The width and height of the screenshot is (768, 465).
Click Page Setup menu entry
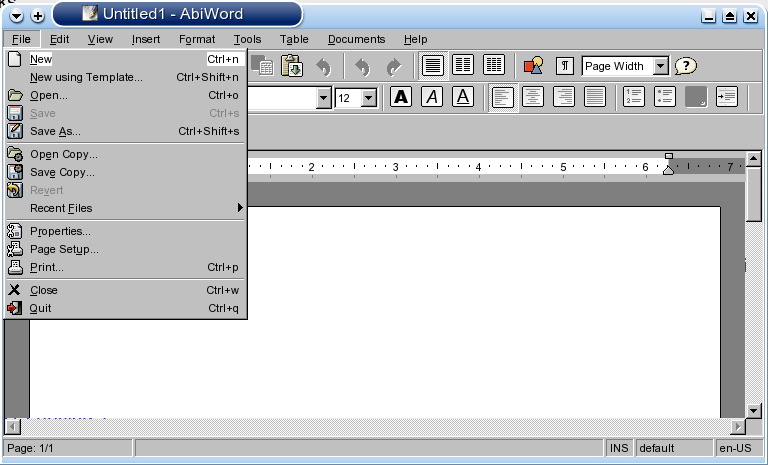tap(64, 249)
